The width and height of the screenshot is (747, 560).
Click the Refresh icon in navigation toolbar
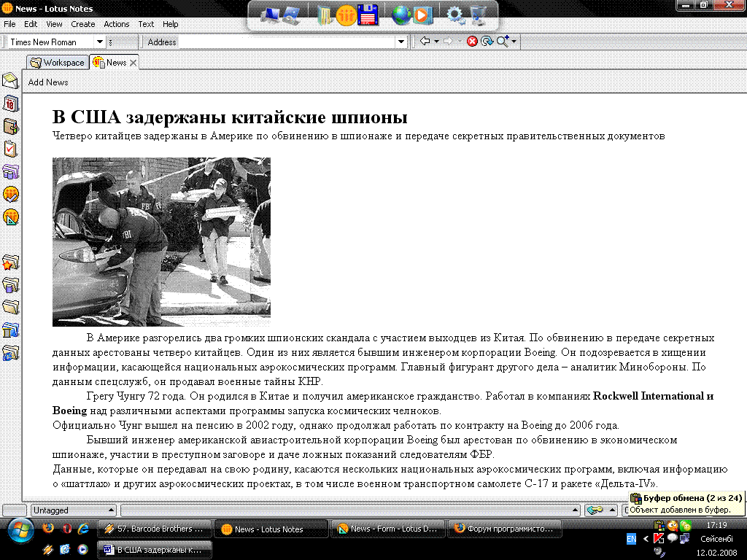pos(487,42)
